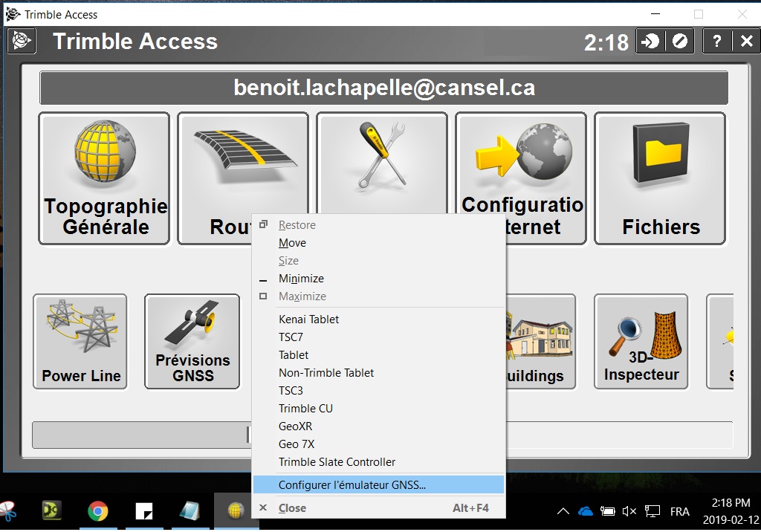Select Geo 7X device option
The width and height of the screenshot is (761, 532).
378,444
